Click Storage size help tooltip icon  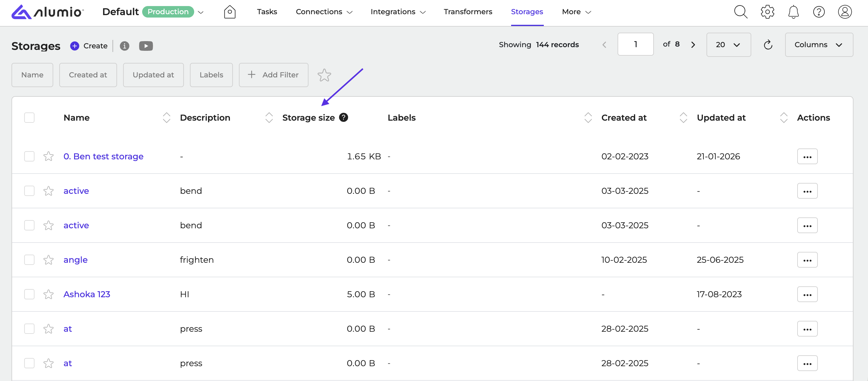pyautogui.click(x=343, y=117)
